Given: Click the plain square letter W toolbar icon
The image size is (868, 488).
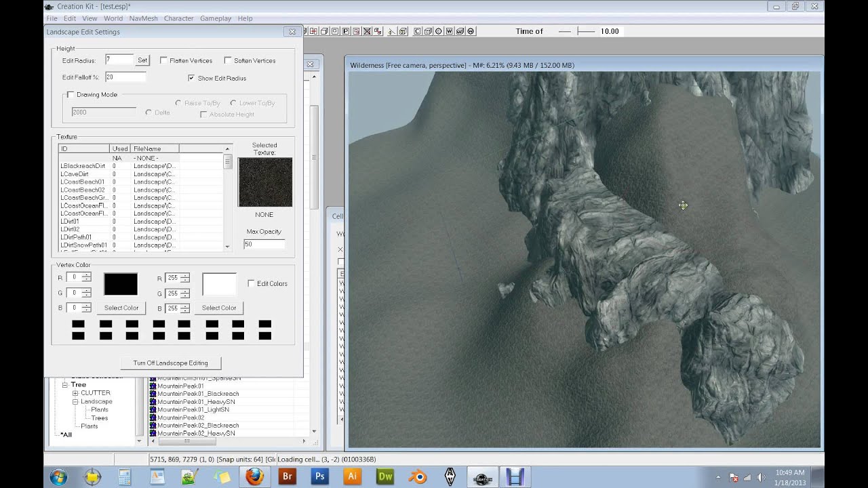Looking at the screenshot, I should pos(450,31).
